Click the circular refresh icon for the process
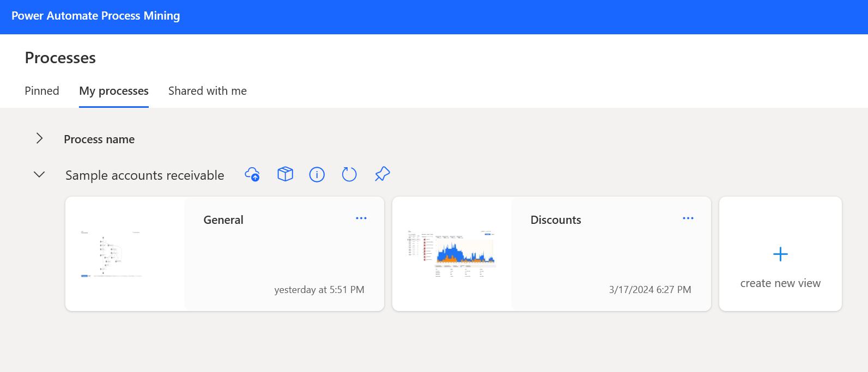The width and height of the screenshot is (868, 372). (x=349, y=174)
